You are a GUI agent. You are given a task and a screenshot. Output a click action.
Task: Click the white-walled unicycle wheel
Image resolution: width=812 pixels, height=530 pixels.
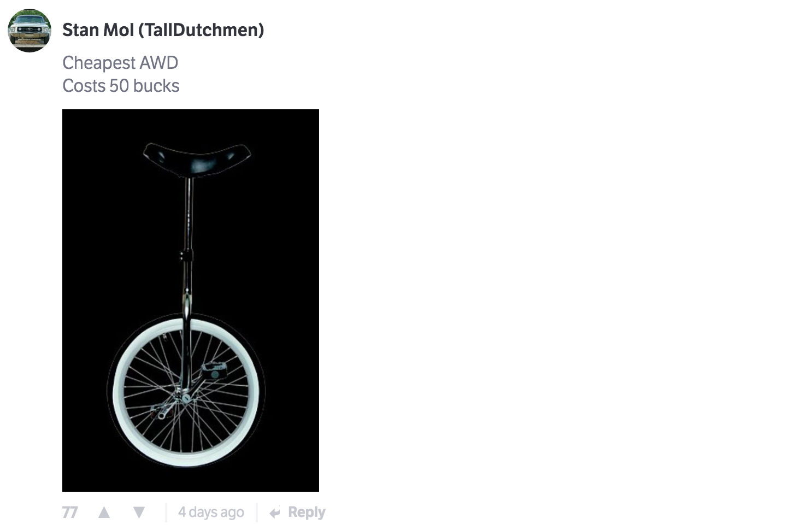pos(186,390)
